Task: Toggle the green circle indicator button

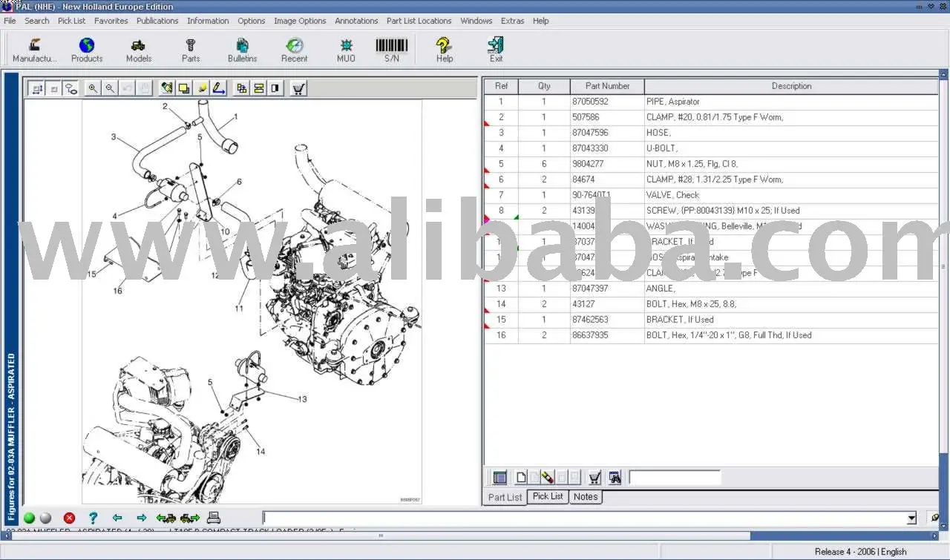Action: click(29, 518)
